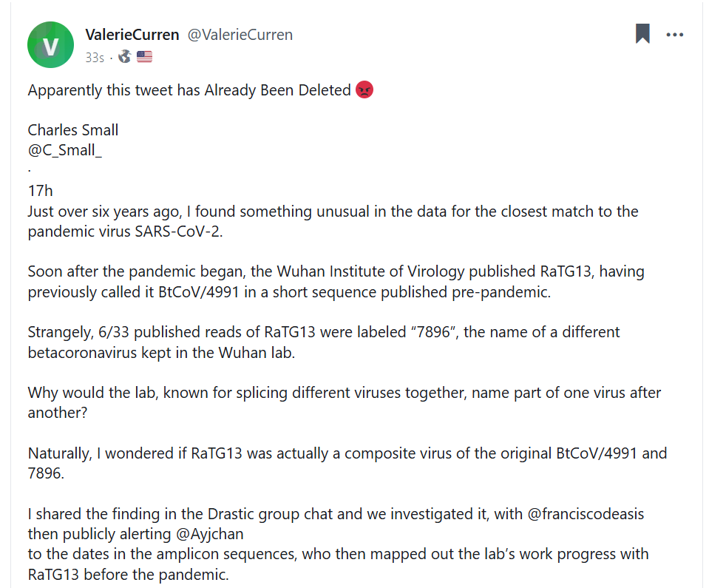Click the globe visibility icon
Screen dimensions: 709x588
pyautogui.click(x=124, y=57)
